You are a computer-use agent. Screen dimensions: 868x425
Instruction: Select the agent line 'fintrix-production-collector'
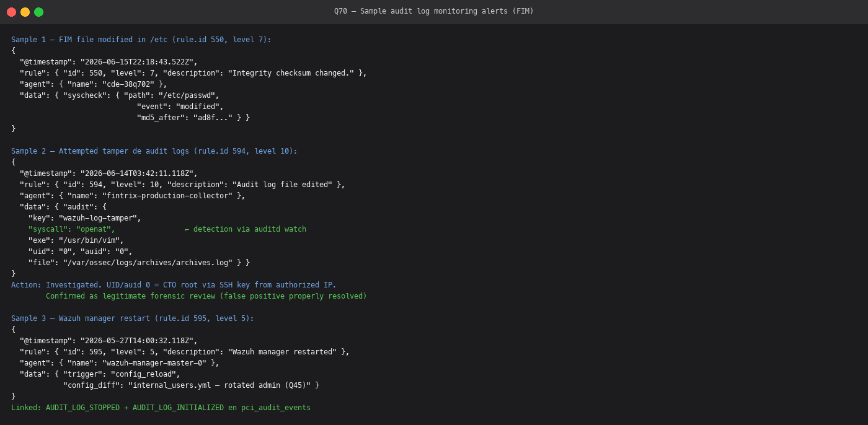[133, 196]
